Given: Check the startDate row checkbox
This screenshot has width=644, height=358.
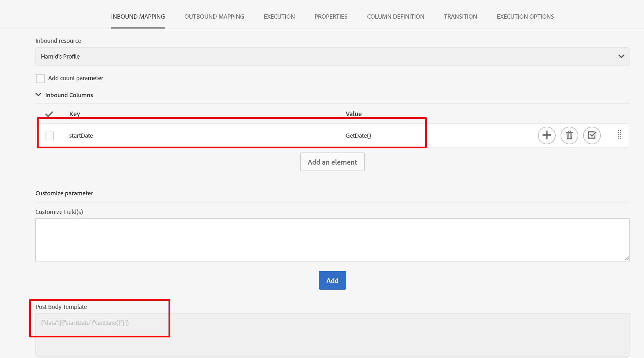Looking at the screenshot, I should (x=49, y=136).
